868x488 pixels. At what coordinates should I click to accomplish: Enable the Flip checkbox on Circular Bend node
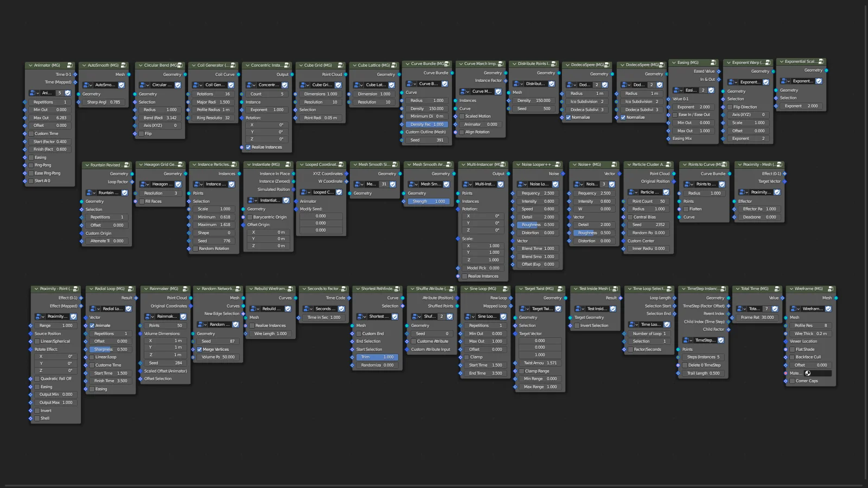point(142,133)
